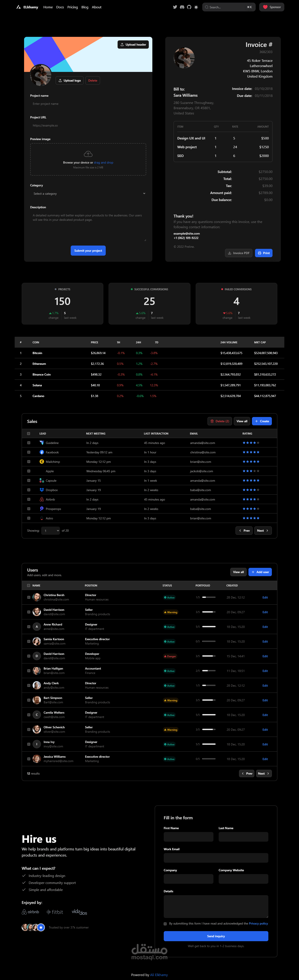Click Christina Bersh portfolio progress bar
Image resolution: width=299 pixels, height=980 pixels.
tap(209, 597)
